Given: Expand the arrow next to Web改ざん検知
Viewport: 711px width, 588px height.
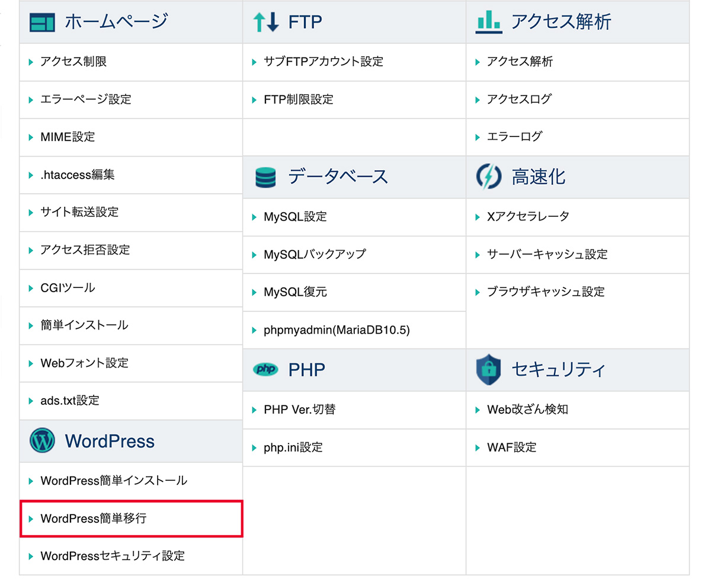Looking at the screenshot, I should point(479,410).
